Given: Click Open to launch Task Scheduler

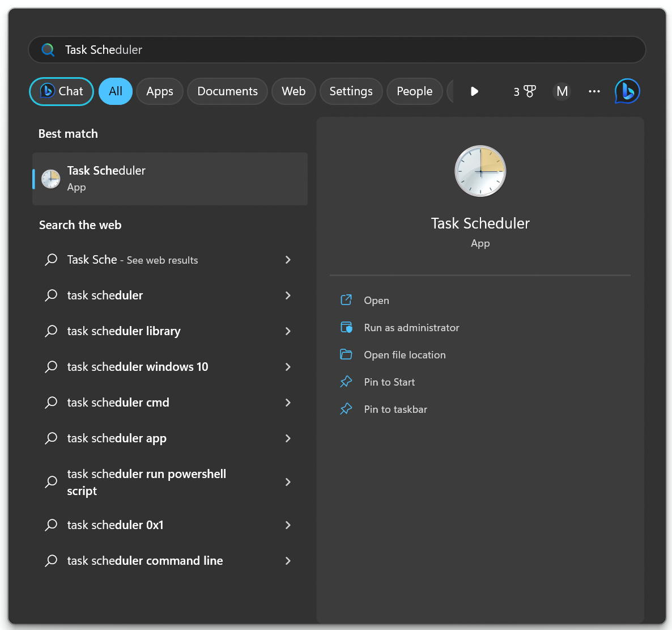Looking at the screenshot, I should (376, 300).
